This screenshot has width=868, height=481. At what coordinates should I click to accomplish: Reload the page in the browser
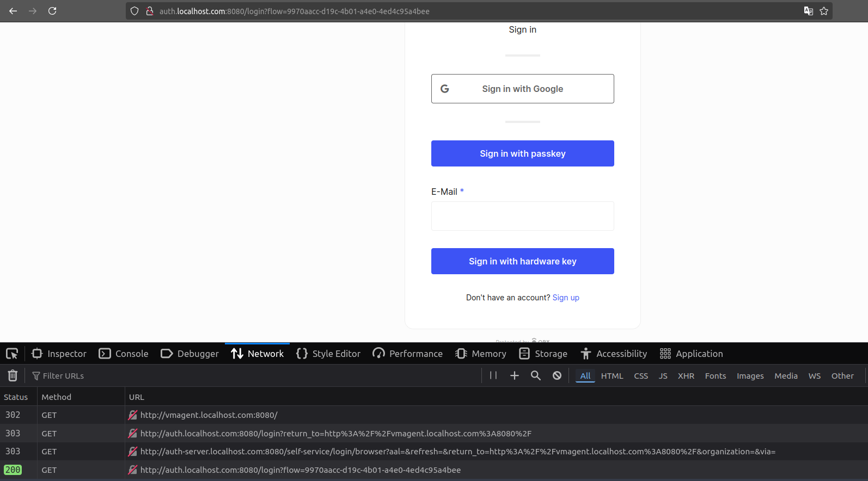point(52,11)
